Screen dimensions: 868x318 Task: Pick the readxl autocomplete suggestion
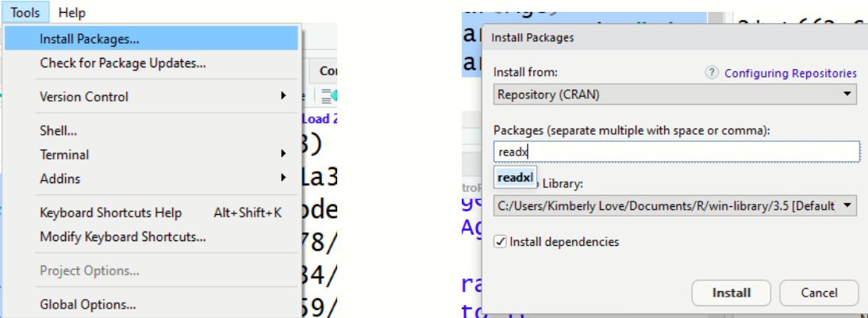click(515, 177)
